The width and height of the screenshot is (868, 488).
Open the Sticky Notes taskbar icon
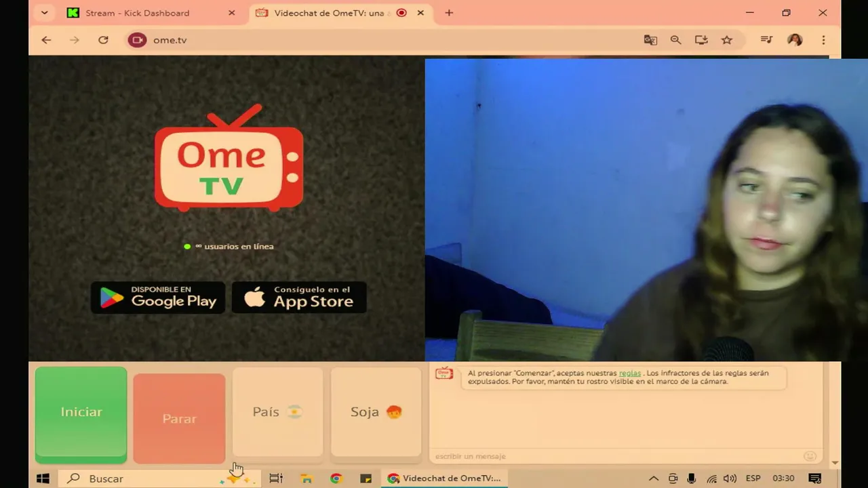pos(366,479)
